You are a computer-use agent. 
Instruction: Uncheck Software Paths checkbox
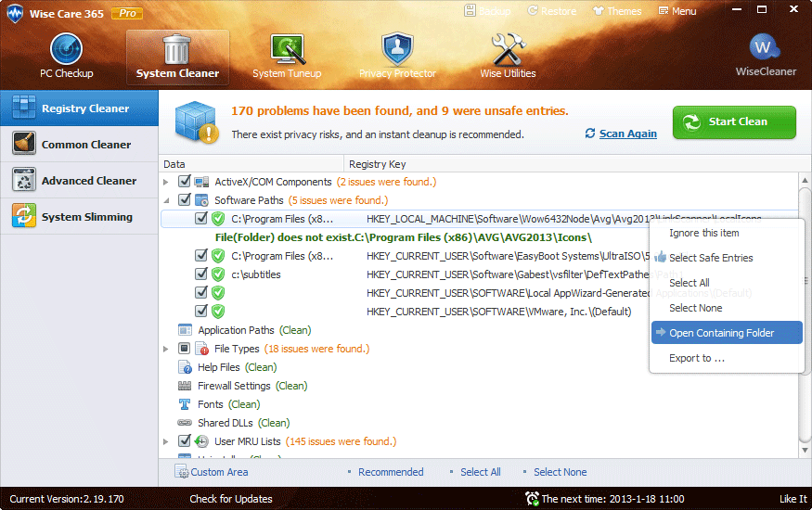[x=185, y=199]
